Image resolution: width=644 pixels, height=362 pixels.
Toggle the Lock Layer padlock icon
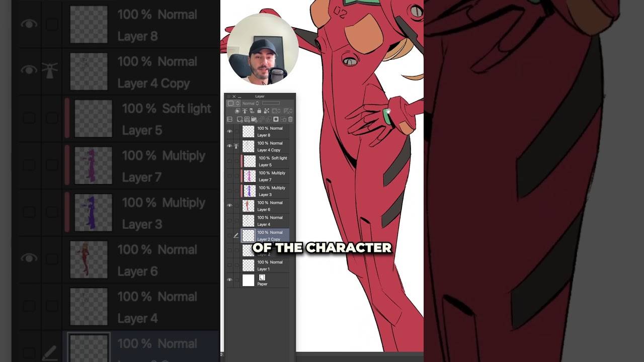[x=259, y=111]
